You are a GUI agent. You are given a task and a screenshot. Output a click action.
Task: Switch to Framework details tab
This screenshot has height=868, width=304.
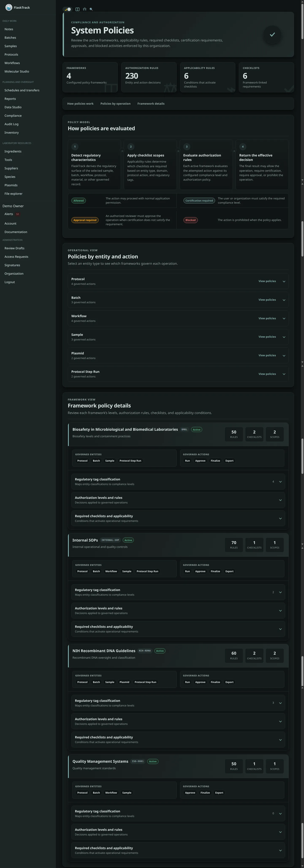151,104
